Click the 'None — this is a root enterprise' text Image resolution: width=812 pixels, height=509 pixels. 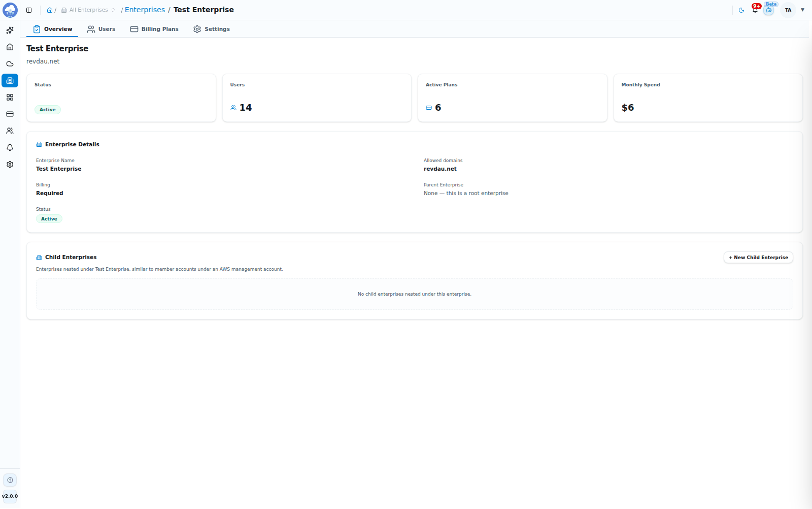[466, 194]
